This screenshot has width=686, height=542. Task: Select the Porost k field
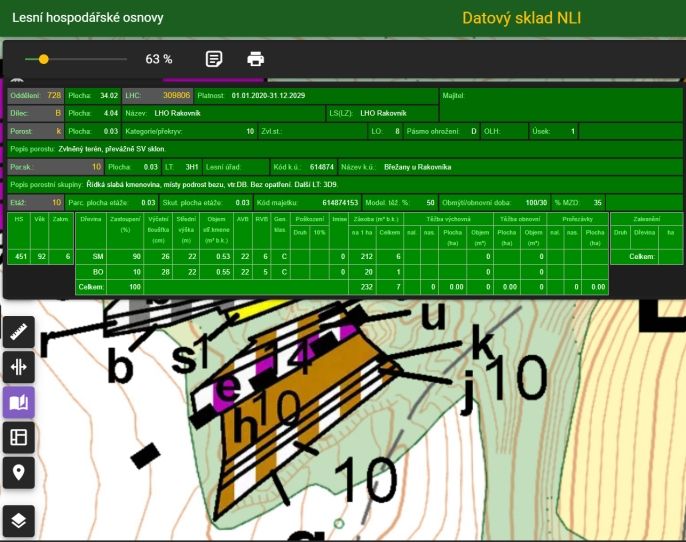tap(35, 131)
